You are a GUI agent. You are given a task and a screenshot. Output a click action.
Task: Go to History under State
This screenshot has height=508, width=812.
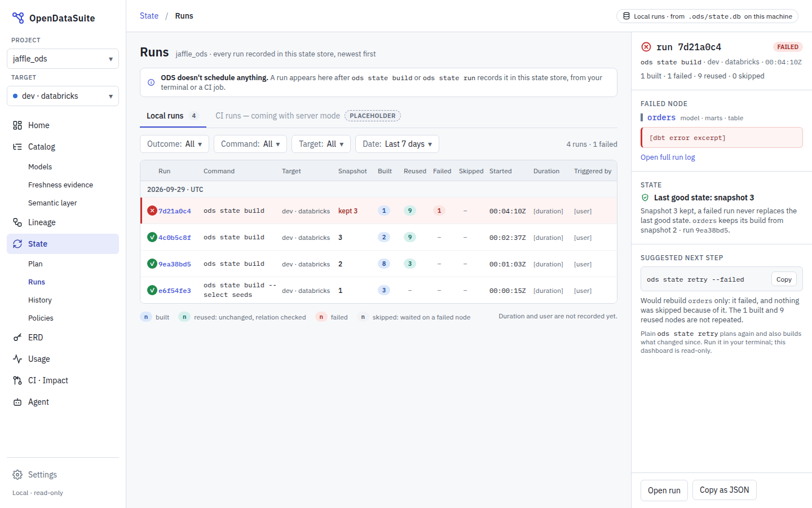(x=40, y=300)
